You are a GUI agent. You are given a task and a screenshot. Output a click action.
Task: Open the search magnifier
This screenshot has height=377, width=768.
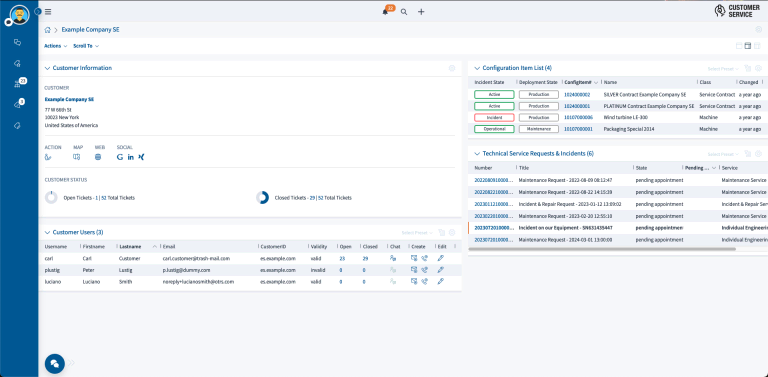pyautogui.click(x=404, y=12)
